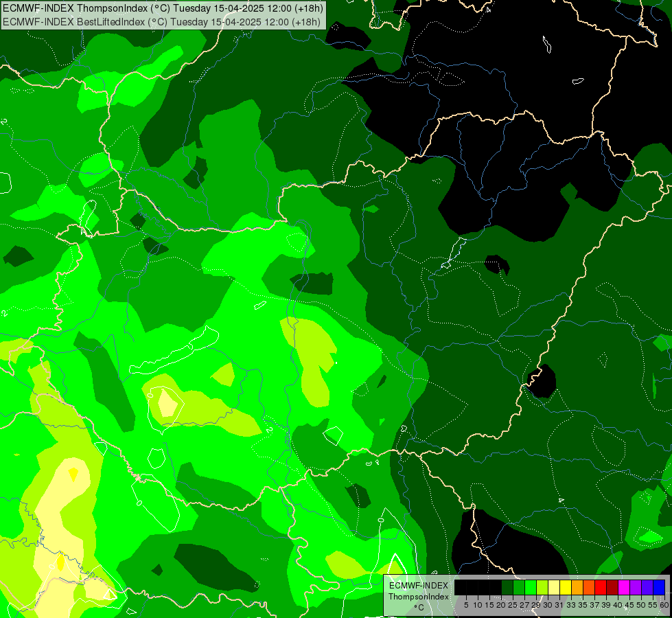Click the legend value '40'
Screen dimensions: 672x618
[x=618, y=605]
